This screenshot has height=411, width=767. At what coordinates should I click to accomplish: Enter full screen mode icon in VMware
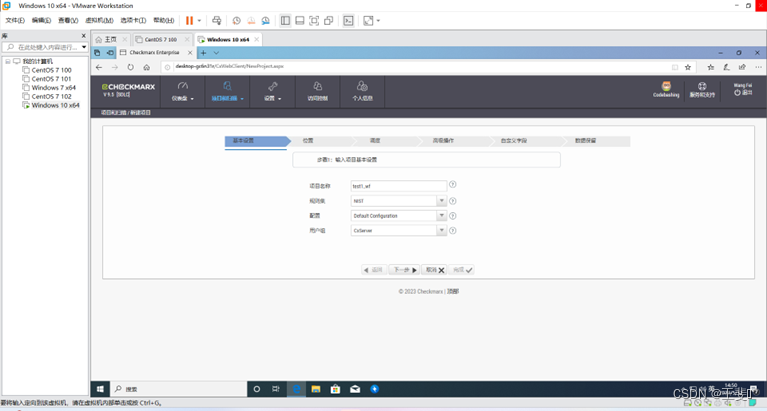(x=314, y=21)
